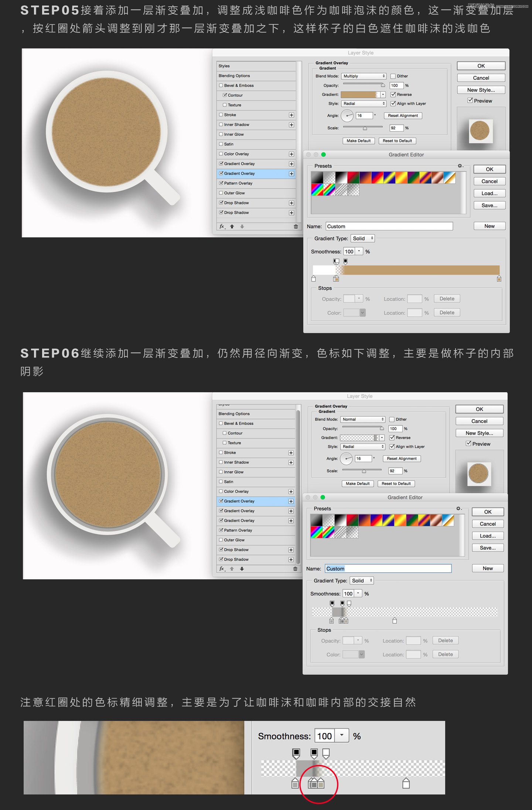Screen dimensions: 532x810
Task: Click the tan gradient bar in STEP05 editor
Action: click(x=406, y=270)
